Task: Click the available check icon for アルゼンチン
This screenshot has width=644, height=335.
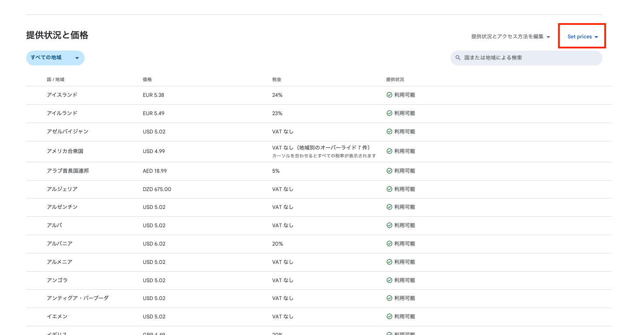Action: coord(389,207)
